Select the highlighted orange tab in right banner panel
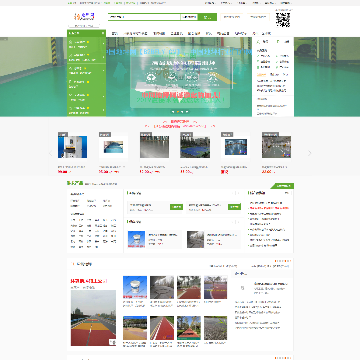 click(262, 74)
